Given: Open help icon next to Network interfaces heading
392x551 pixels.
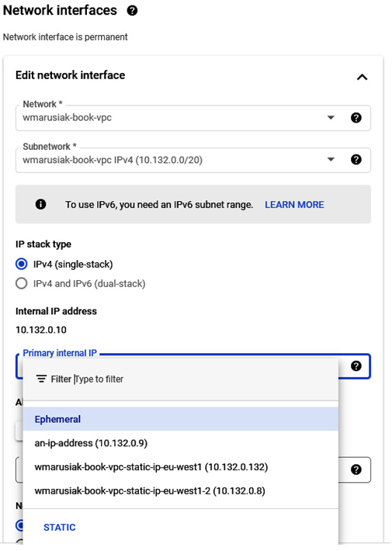Looking at the screenshot, I should coord(132,11).
